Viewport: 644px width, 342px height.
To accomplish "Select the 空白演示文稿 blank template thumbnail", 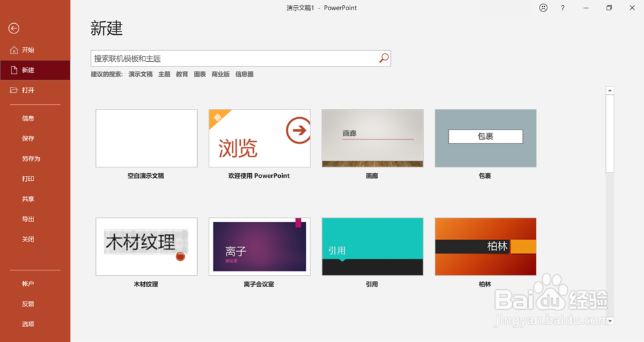I will tap(147, 138).
